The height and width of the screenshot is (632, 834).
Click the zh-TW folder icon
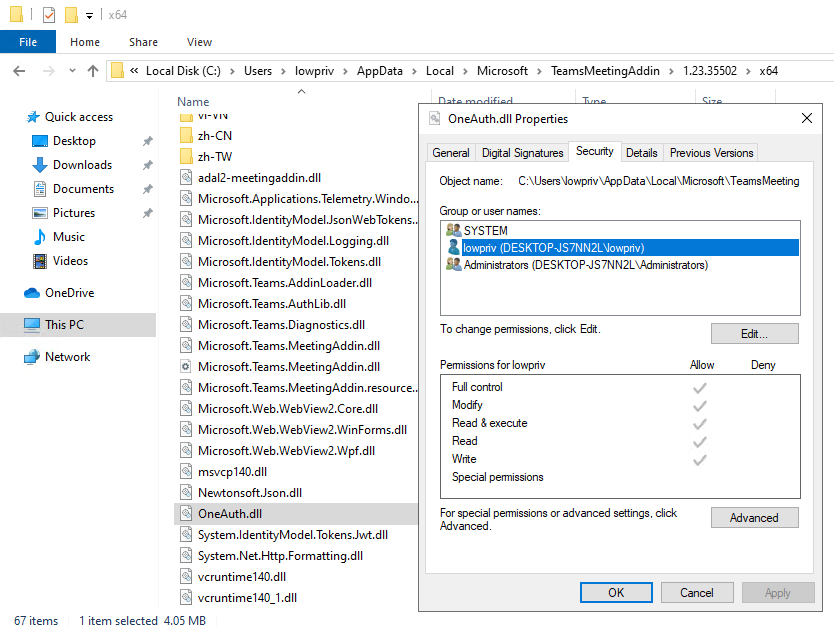tap(186, 156)
